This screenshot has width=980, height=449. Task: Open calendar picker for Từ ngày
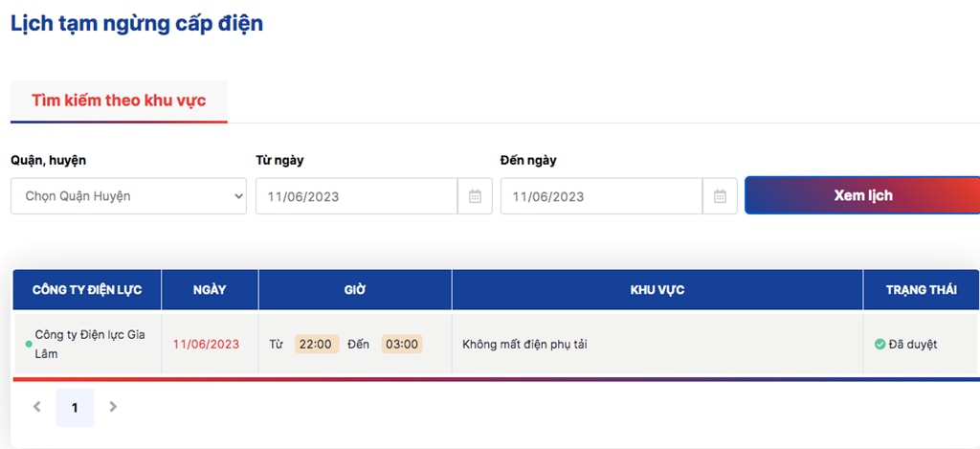coord(475,196)
